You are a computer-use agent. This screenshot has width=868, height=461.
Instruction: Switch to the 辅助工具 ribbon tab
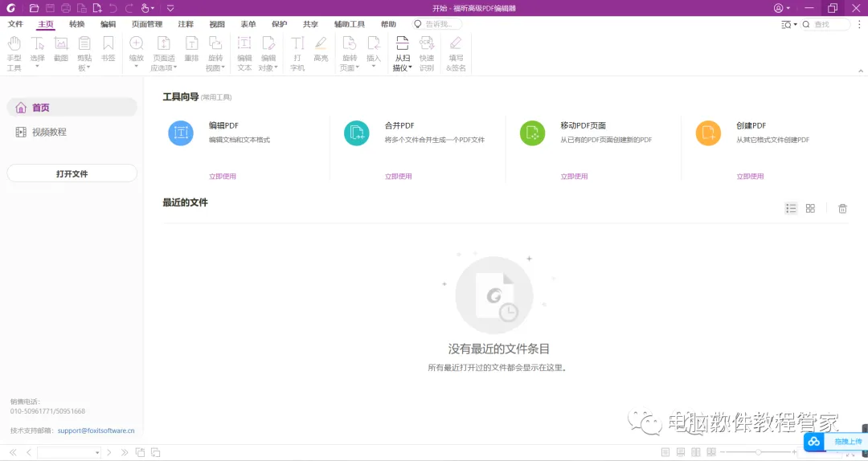click(350, 24)
